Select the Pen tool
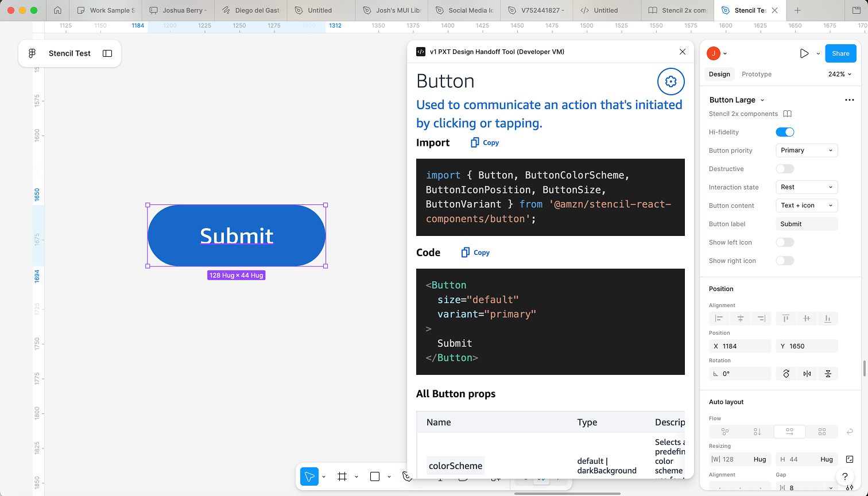This screenshot has width=868, height=496. point(407,476)
